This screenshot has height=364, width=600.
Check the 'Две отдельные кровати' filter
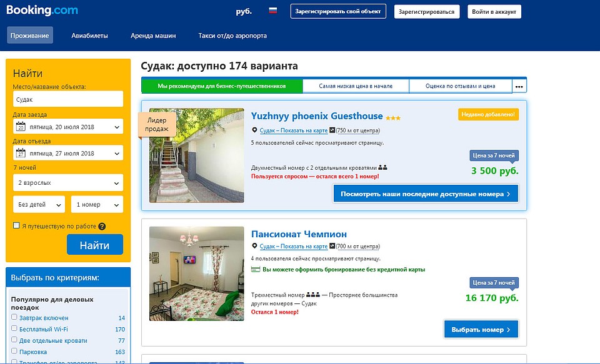pyautogui.click(x=14, y=340)
